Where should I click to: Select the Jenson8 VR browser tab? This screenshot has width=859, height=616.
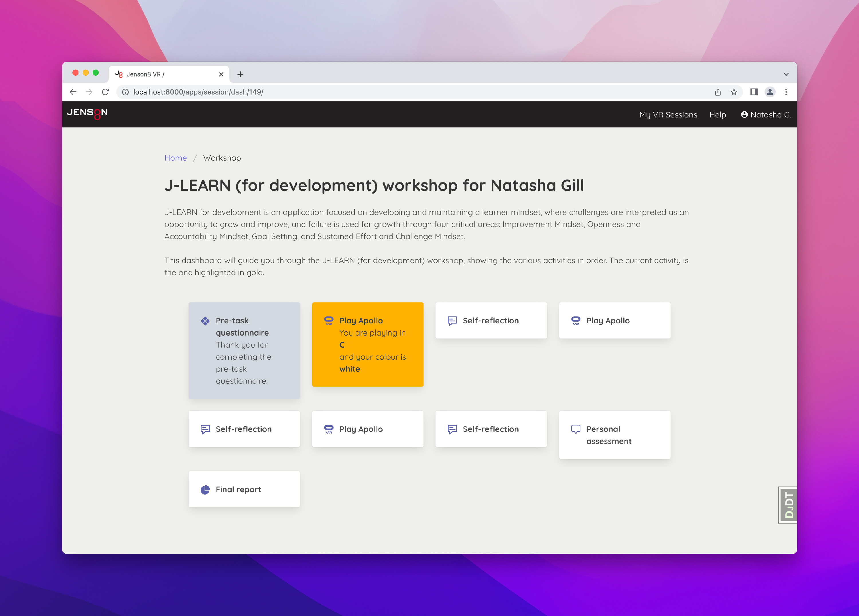tap(169, 74)
